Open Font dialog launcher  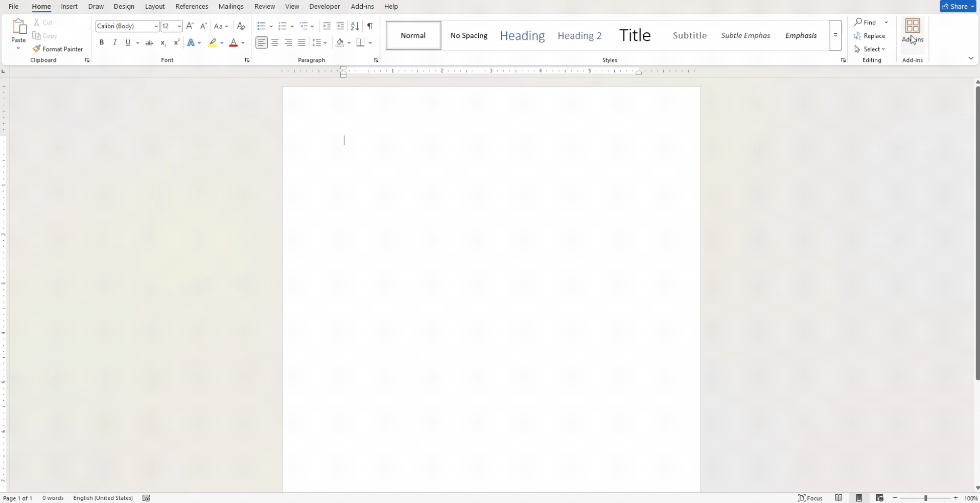(x=247, y=60)
